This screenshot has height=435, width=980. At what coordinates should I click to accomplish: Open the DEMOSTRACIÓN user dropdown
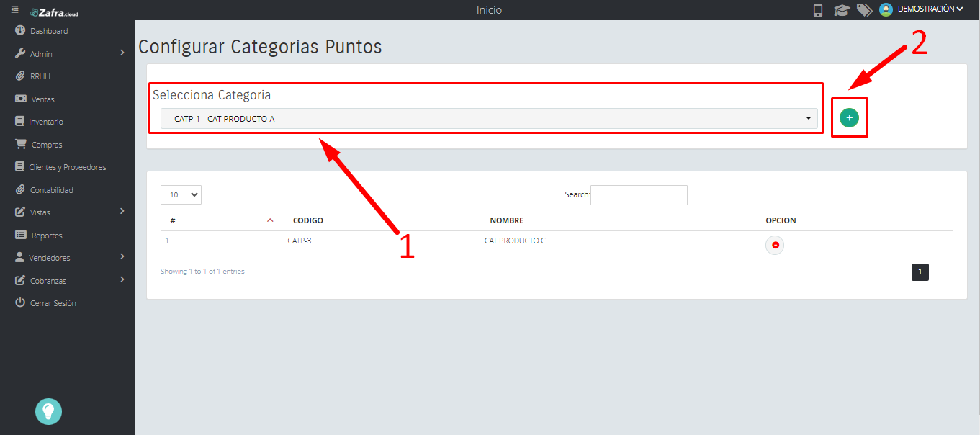930,9
